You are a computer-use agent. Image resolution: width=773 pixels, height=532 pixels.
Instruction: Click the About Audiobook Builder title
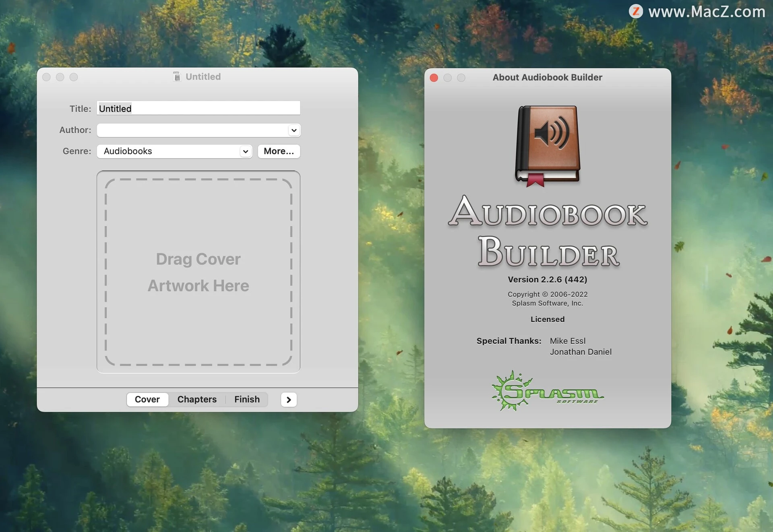[548, 77]
